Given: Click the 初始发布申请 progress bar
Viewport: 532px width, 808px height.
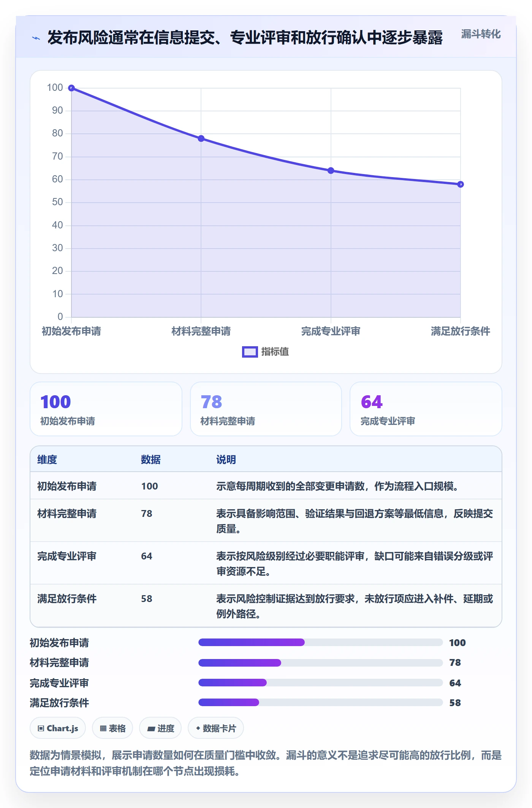Looking at the screenshot, I should 320,642.
